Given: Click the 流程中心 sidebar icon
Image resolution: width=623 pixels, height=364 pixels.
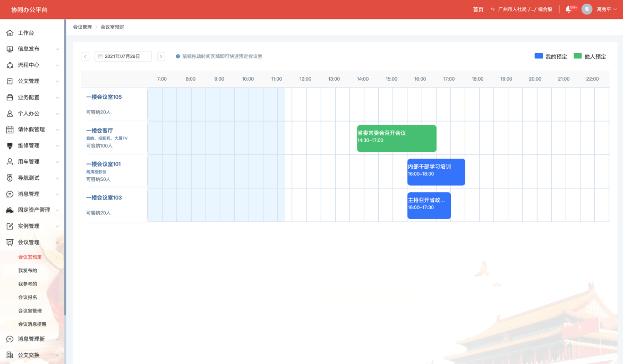Looking at the screenshot, I should (10, 65).
